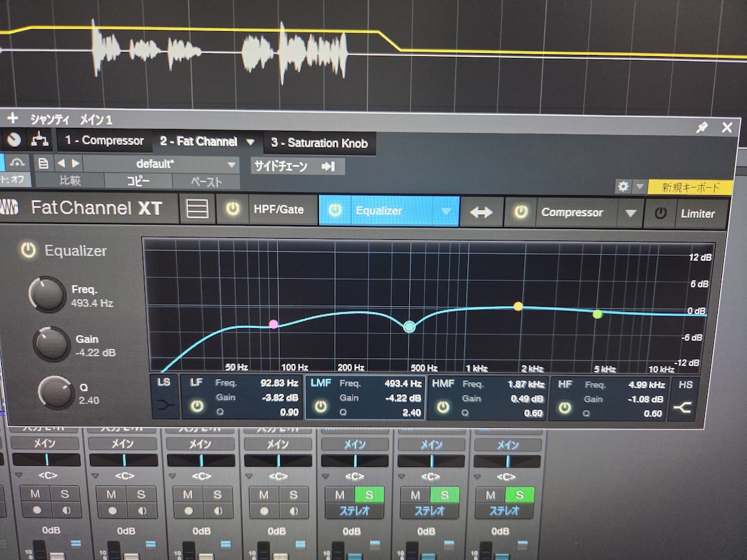
Task: Click the Freq. knob showing 493.4 Hz
Action: [47, 294]
